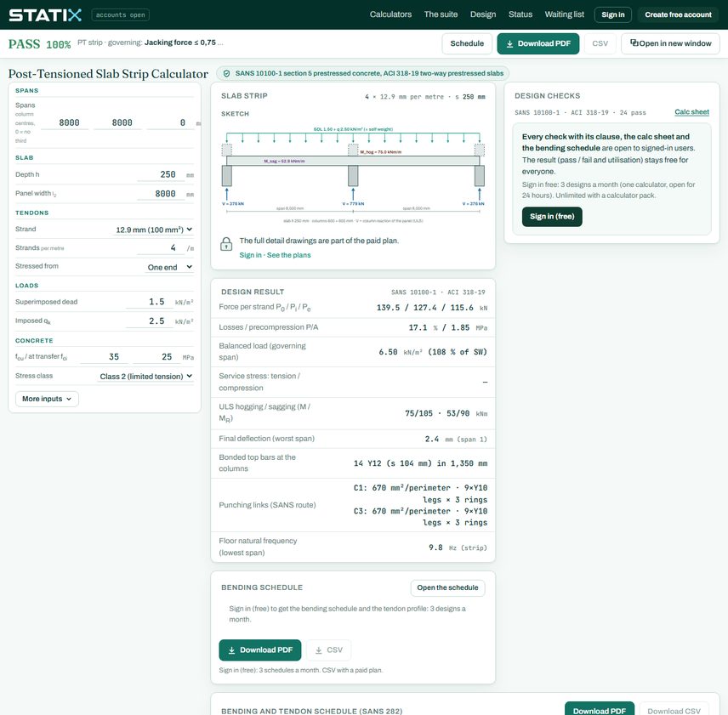
Task: Click the second span field
Action: 117,123
